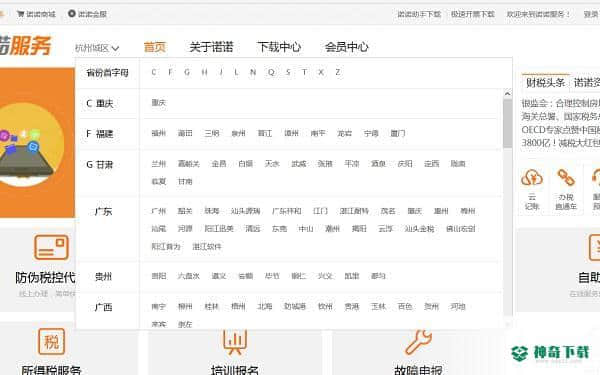Click the wrench fault report icon

[419, 341]
